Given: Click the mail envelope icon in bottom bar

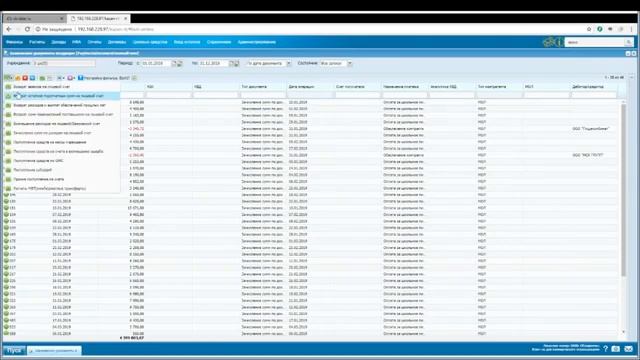Looking at the screenshot, I should [629, 349].
